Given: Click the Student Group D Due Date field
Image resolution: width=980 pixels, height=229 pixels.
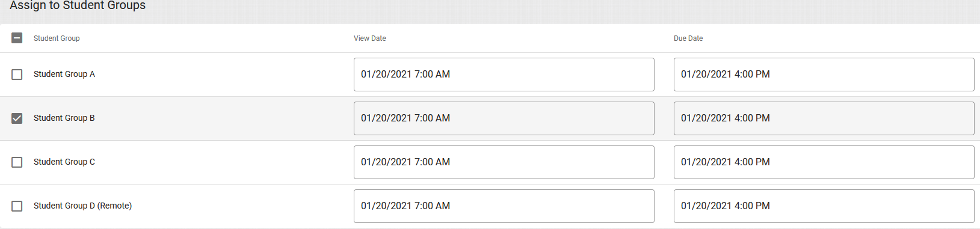Looking at the screenshot, I should (x=824, y=206).
